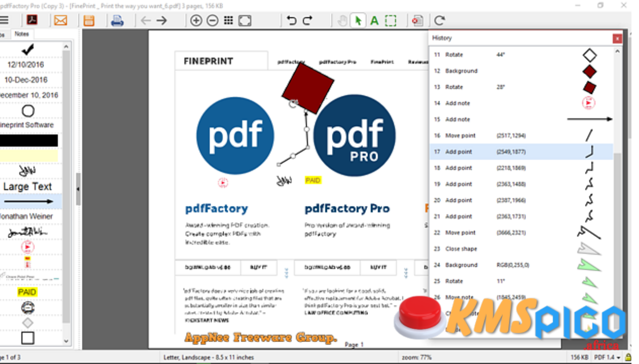Image resolution: width=639 pixels, height=364 pixels.
Task: Click the FinePrint link in page navigation
Action: click(x=382, y=62)
